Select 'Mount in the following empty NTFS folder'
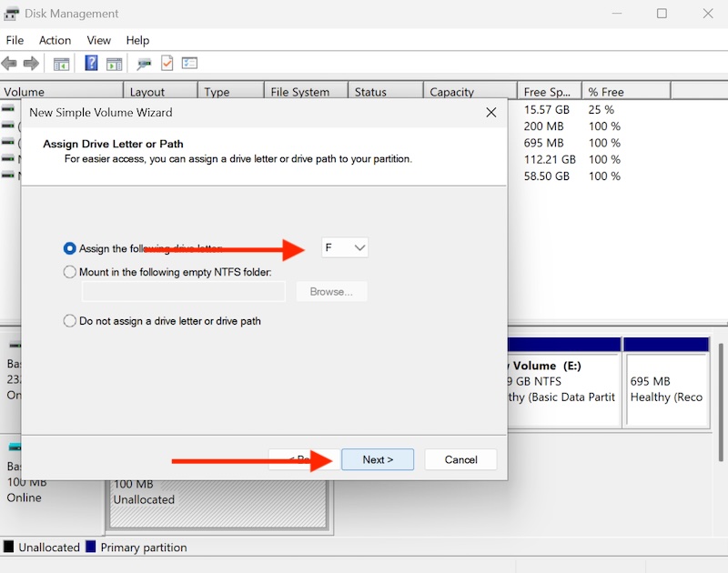 [x=70, y=271]
